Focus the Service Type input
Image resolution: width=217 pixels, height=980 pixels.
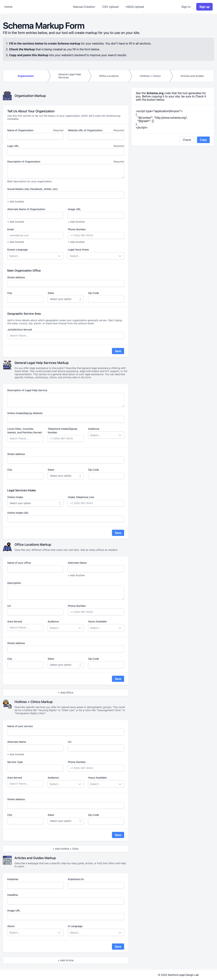click(35, 768)
